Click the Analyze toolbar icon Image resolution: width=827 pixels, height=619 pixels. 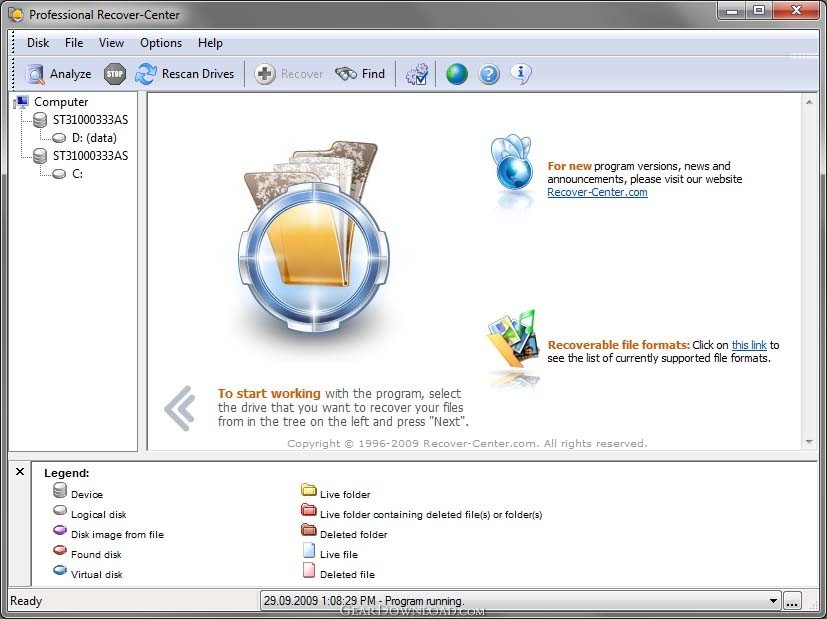click(36, 74)
